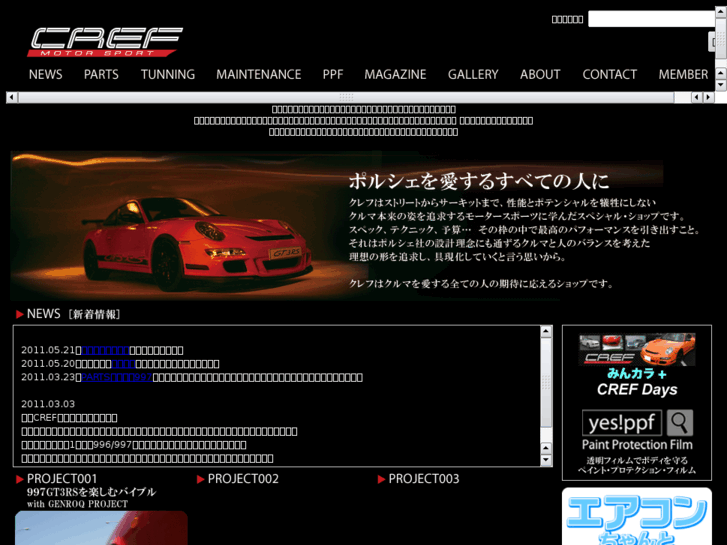Open the PROJECT001 heading
Screen dimensions: 727x545
click(x=62, y=479)
